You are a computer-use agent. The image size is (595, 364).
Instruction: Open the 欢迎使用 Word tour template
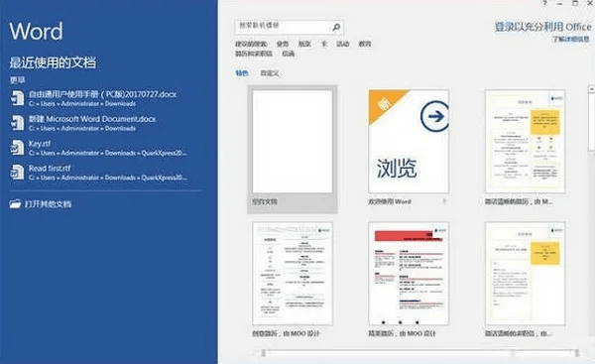(409, 142)
